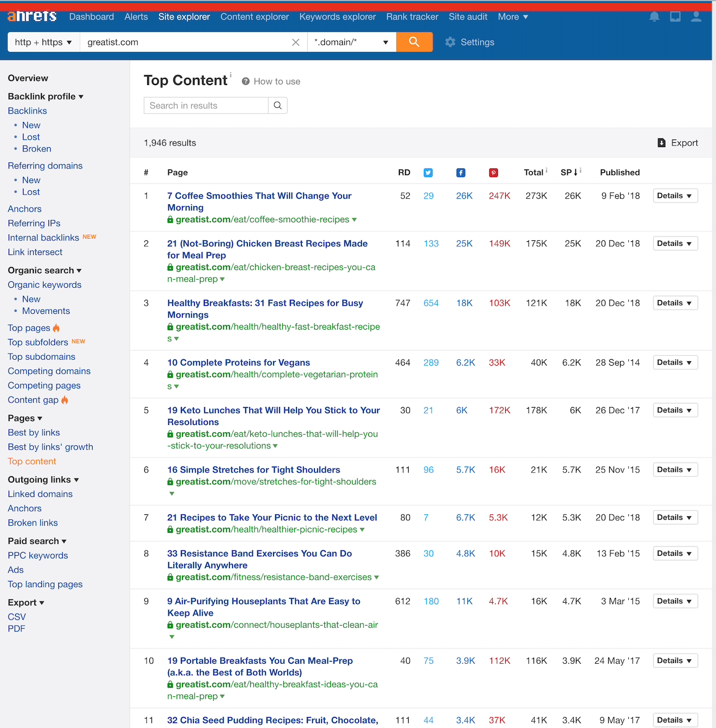Expand the healthier-picnic-recipes URL arrow
The image size is (716, 728).
point(362,530)
